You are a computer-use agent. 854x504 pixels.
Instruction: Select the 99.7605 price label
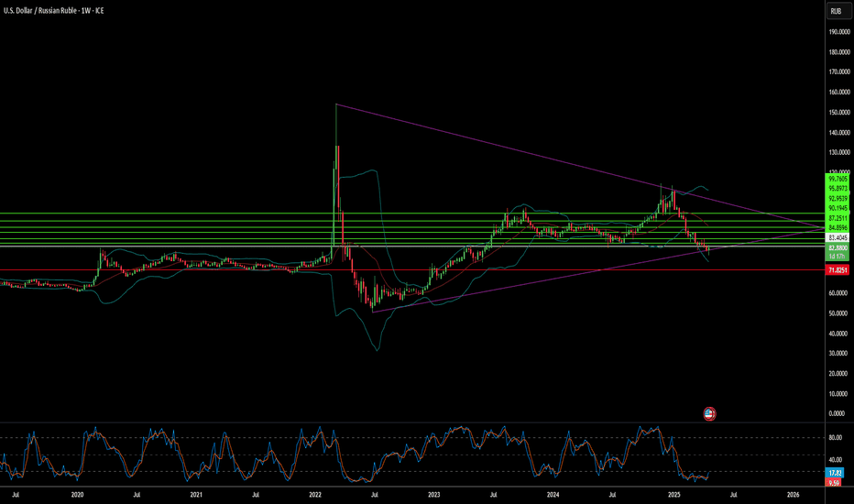click(x=838, y=179)
